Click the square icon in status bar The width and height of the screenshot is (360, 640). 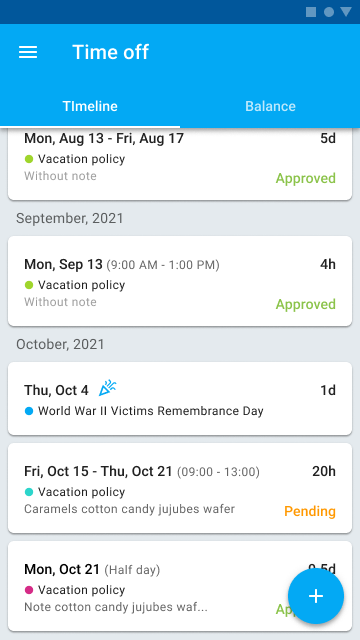(311, 12)
